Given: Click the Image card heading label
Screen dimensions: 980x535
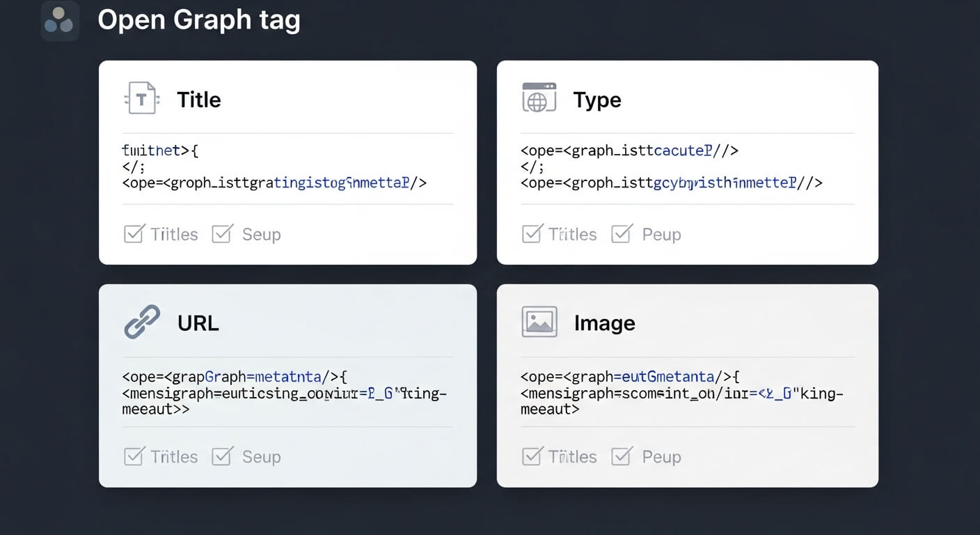Looking at the screenshot, I should tap(605, 323).
